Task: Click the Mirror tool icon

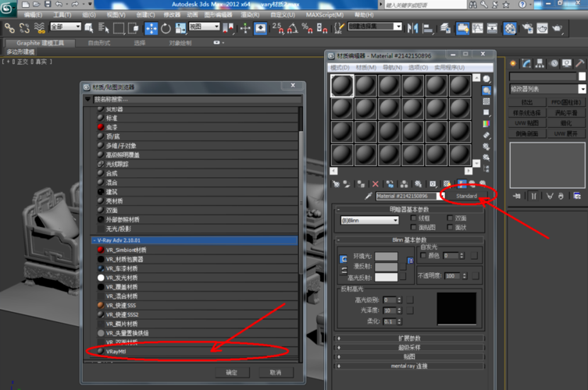Action: [x=412, y=29]
